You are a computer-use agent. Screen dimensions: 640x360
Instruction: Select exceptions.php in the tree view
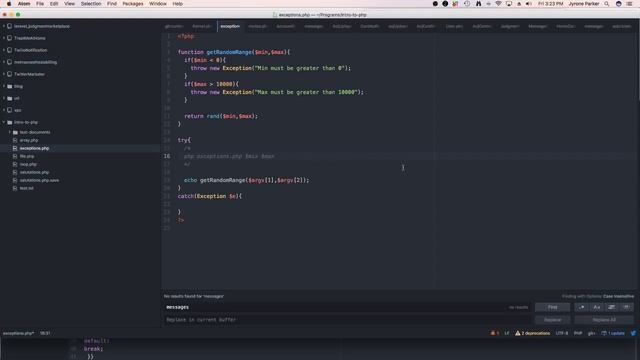[x=34, y=148]
